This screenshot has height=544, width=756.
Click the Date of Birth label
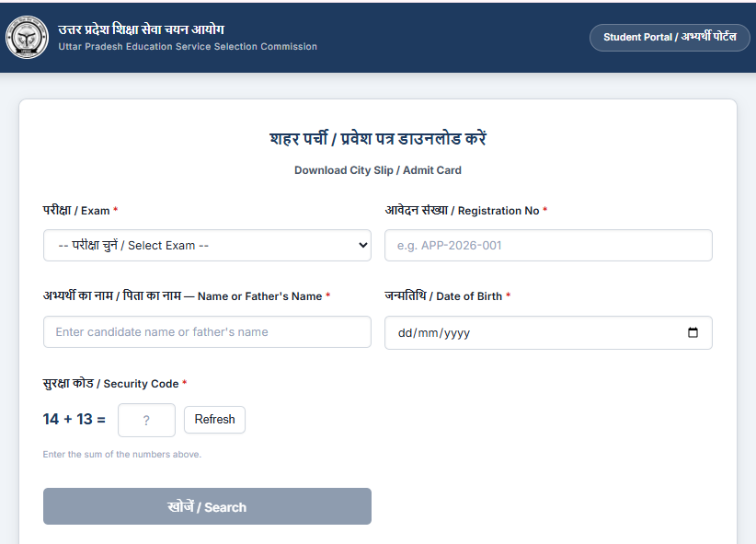click(447, 296)
